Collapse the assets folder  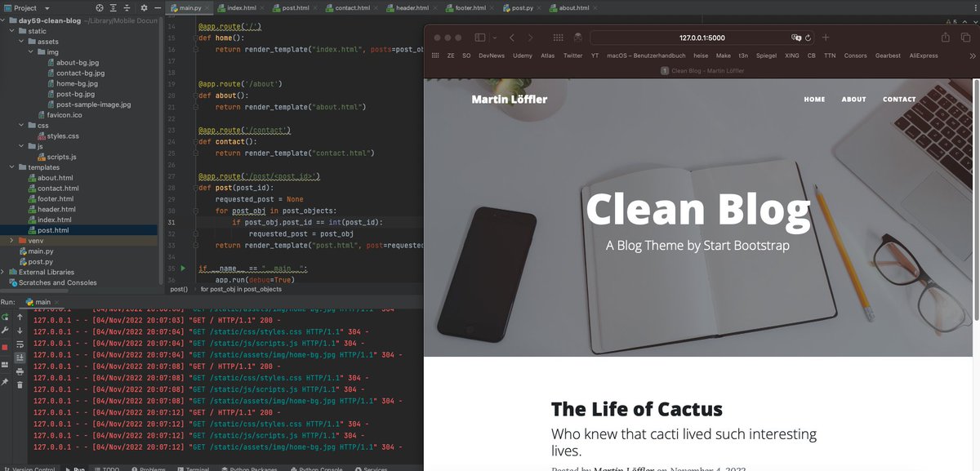coord(23,42)
